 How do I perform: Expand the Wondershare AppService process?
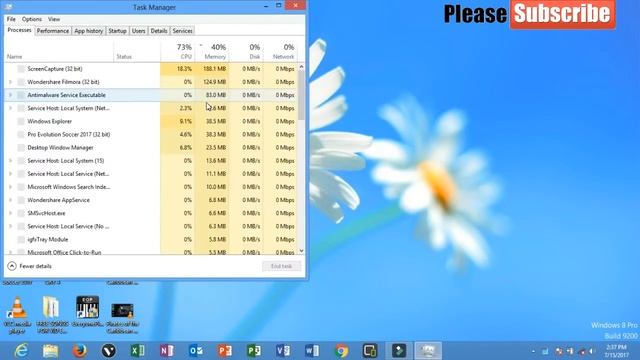coord(11,200)
